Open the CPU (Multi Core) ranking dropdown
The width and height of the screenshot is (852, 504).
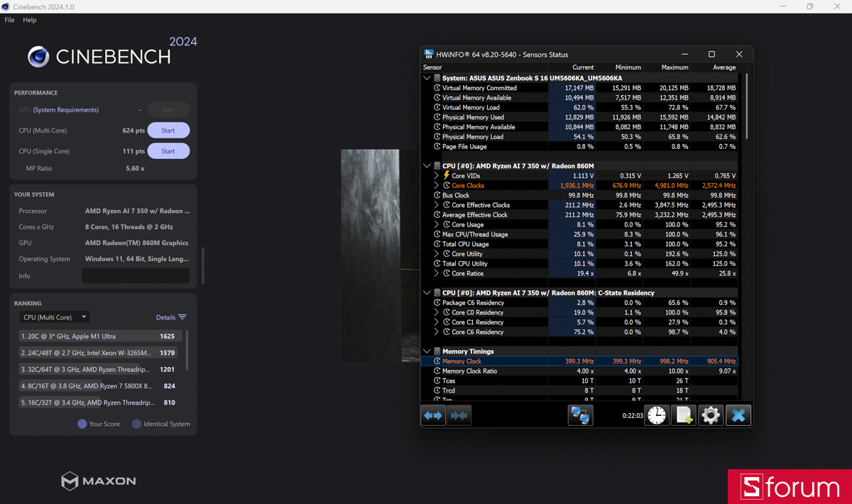(x=55, y=317)
